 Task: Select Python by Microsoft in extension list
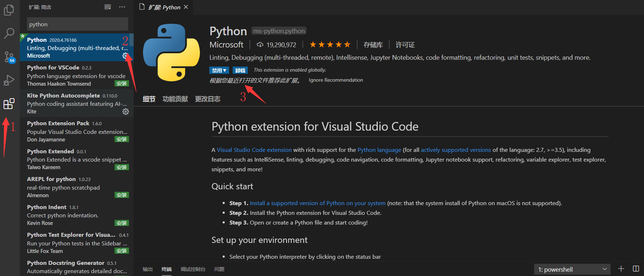point(77,47)
